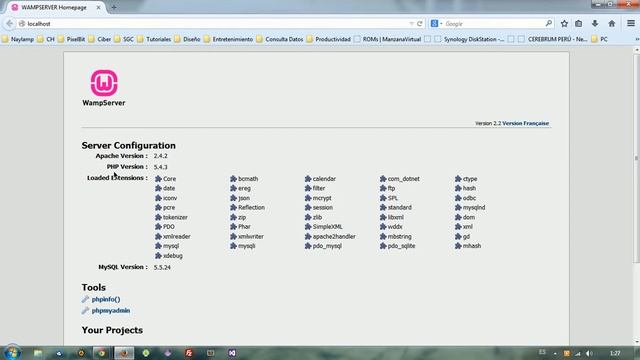Screen dimensions: 640x360
Task: Open the URL history dropdown arrow
Action: 411,24
